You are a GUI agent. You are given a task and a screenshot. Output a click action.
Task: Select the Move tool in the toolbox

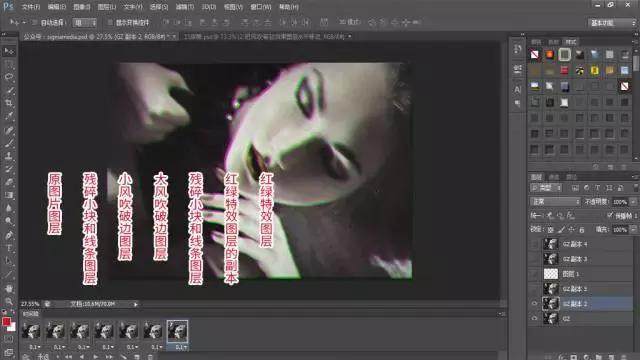coord(9,51)
